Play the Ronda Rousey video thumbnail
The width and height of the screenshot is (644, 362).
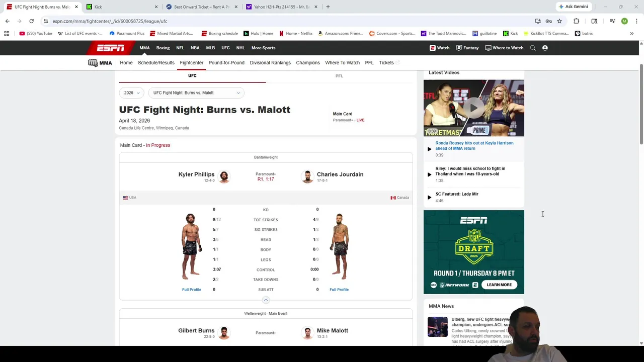pyautogui.click(x=473, y=108)
